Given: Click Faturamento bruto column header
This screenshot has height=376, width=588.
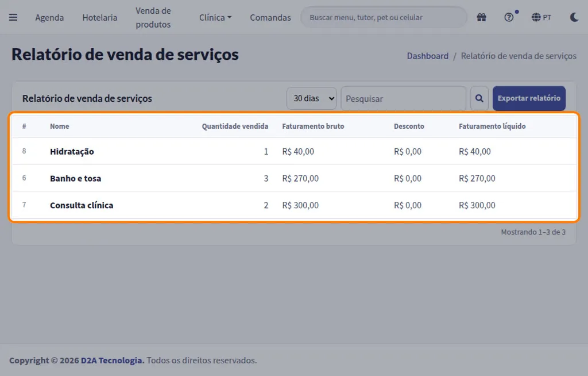Looking at the screenshot, I should point(313,126).
